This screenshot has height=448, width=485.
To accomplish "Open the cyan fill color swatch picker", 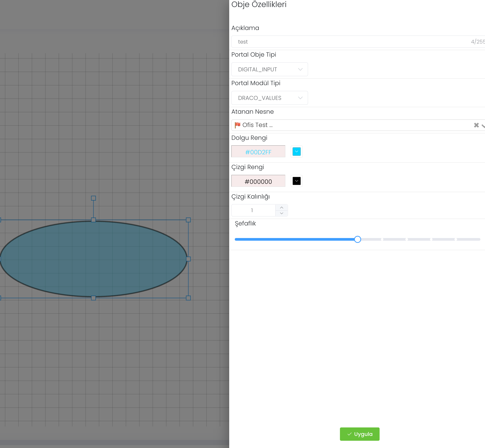I will coord(296,151).
